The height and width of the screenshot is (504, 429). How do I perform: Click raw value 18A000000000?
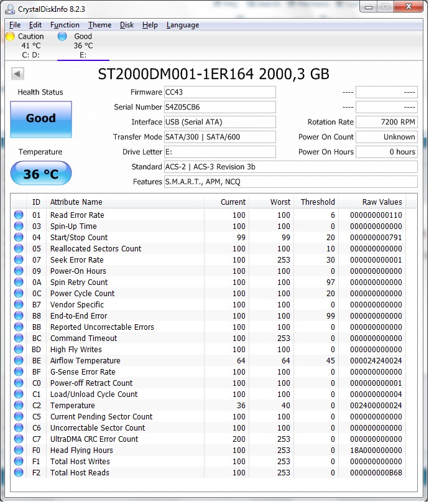376,450
